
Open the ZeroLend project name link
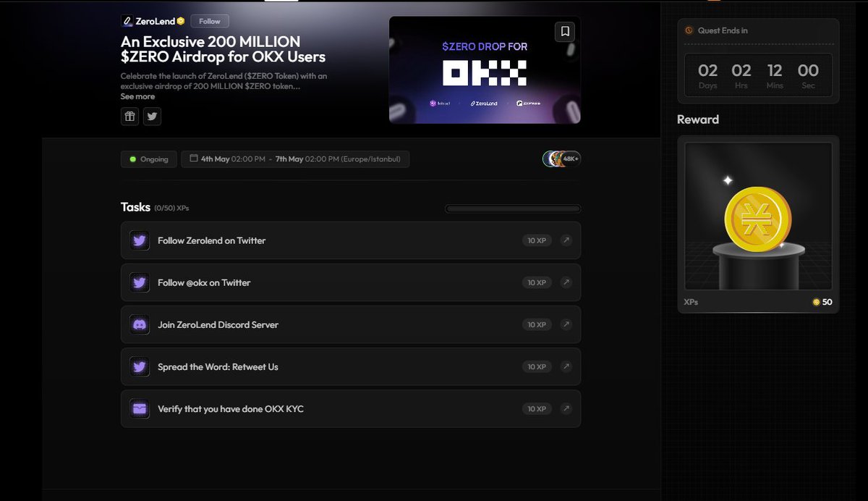pos(155,21)
